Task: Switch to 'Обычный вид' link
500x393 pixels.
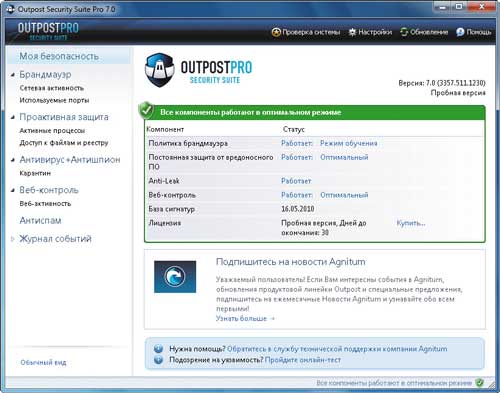Action: tap(43, 362)
